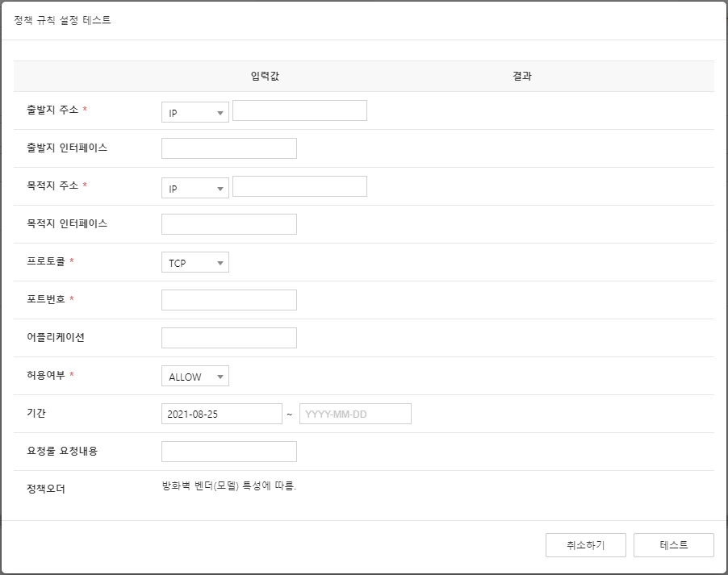728x575 pixels.
Task: Open the 목적지 주소 IP type dropdown
Action: click(195, 188)
